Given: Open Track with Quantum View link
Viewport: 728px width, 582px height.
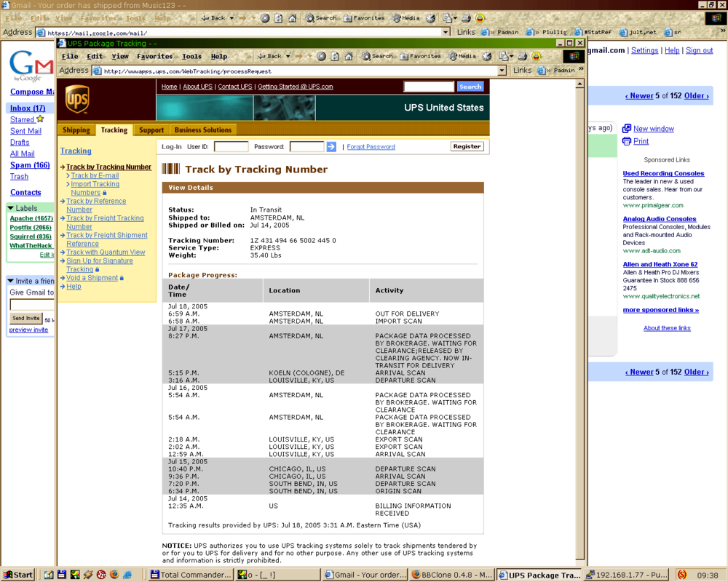Looking at the screenshot, I should (x=106, y=252).
